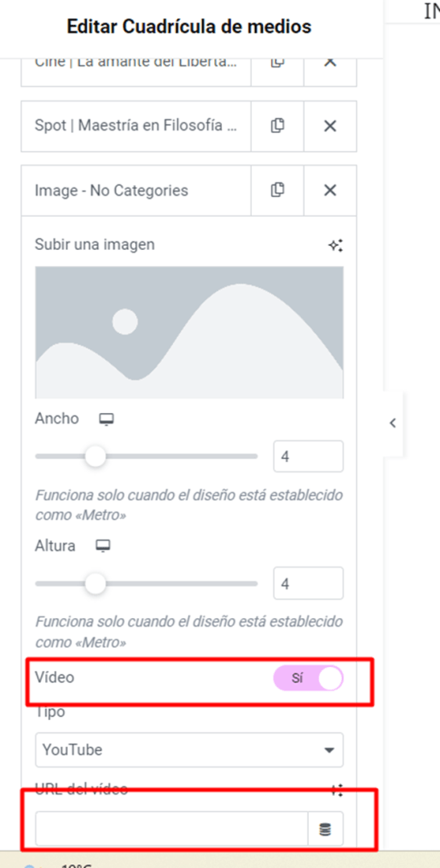The image size is (440, 868).
Task: Expand the Spot Maestría en Filosofía item
Action: [136, 126]
